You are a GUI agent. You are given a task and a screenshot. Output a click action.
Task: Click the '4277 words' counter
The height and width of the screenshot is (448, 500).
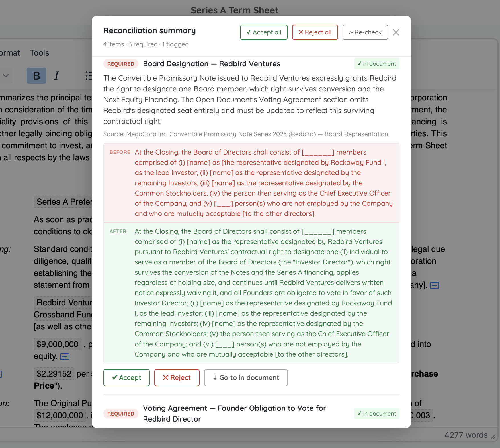coord(466,435)
